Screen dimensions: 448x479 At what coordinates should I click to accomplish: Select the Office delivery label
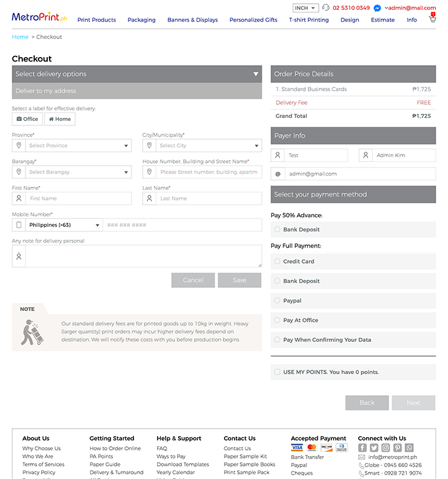[x=27, y=119]
